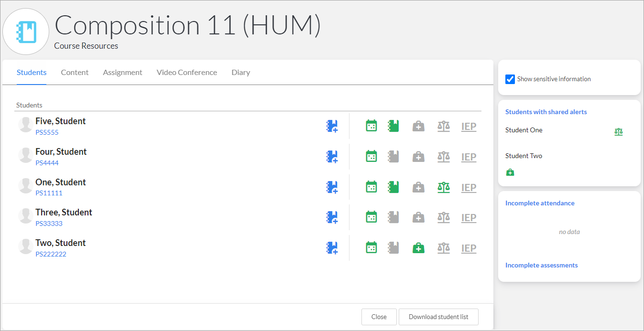Open legal scales icon for Three, Student

[444, 217]
